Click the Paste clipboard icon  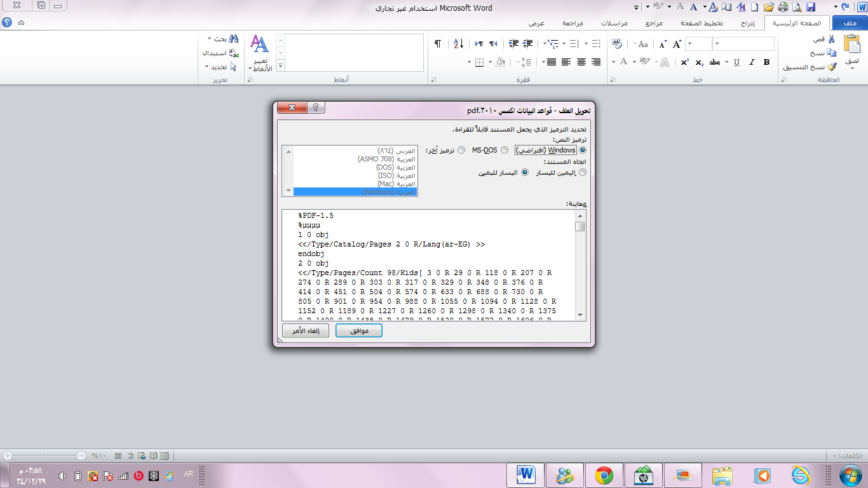(x=851, y=44)
